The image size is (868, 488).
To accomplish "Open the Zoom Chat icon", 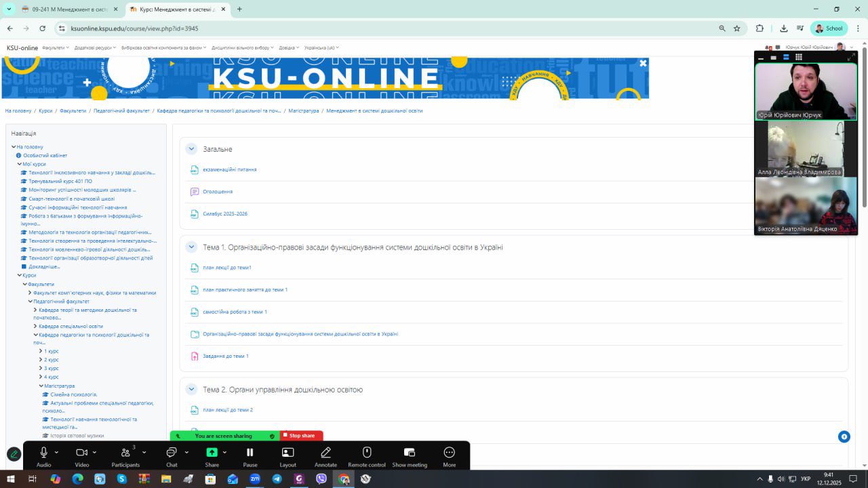I will (x=172, y=453).
